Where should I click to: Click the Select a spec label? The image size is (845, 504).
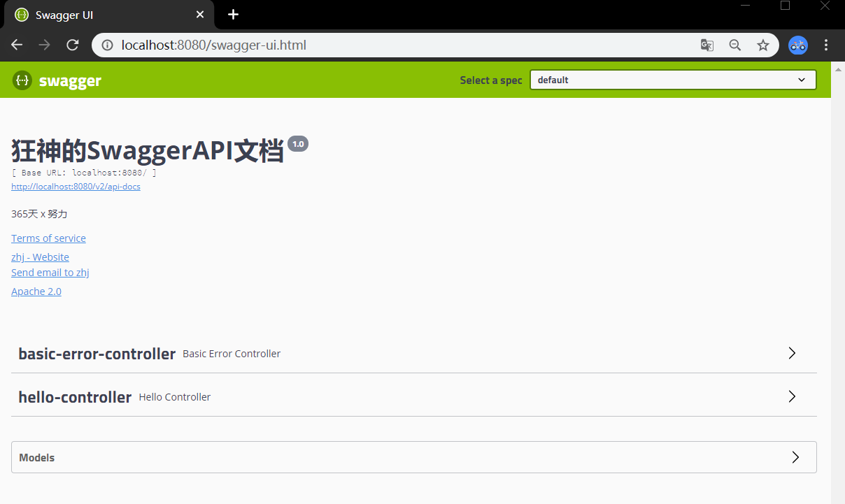click(x=491, y=80)
